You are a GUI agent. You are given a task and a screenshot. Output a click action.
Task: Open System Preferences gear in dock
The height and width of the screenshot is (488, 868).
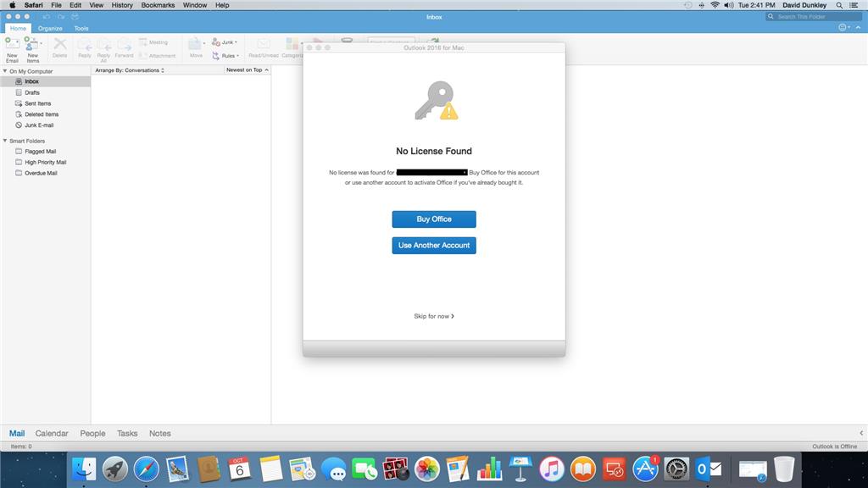(676, 469)
